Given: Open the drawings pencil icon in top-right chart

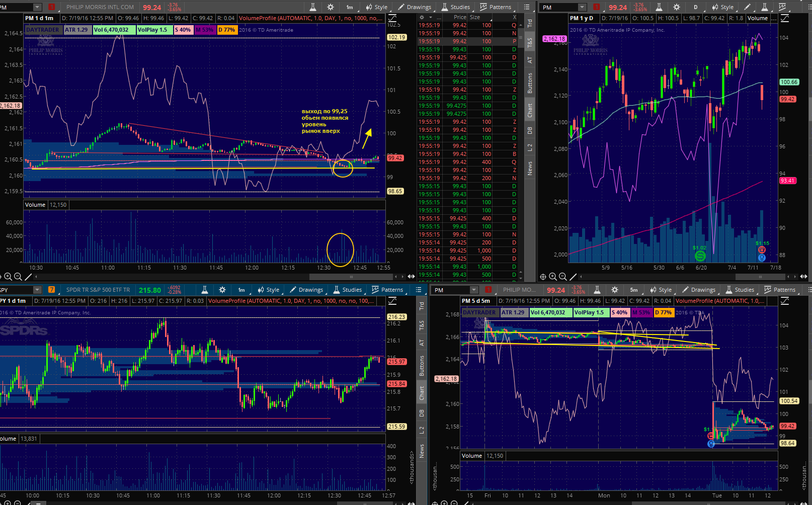Looking at the screenshot, I should 748,7.
